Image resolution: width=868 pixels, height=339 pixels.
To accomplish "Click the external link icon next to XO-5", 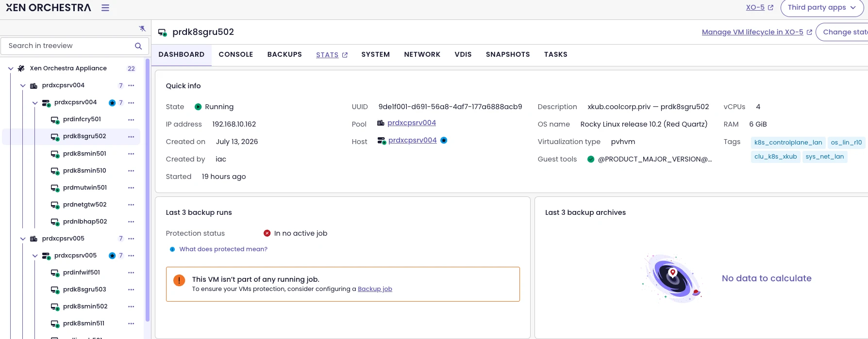I will pyautogui.click(x=770, y=8).
